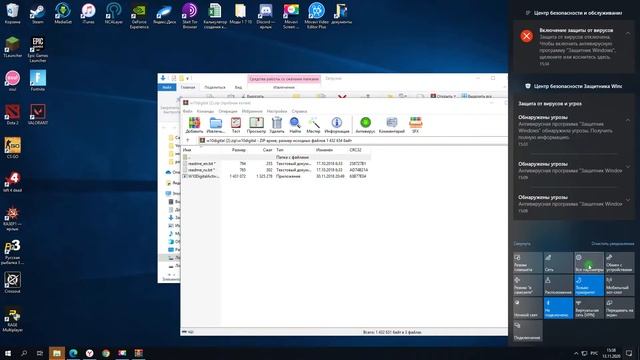
Task: Go up one folder level in WinRAR
Action: coord(188,140)
